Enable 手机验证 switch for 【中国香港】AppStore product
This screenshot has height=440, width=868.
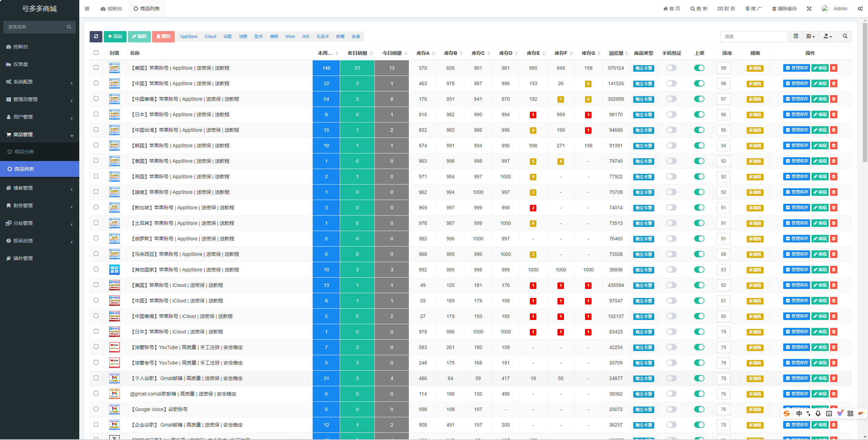(671, 99)
